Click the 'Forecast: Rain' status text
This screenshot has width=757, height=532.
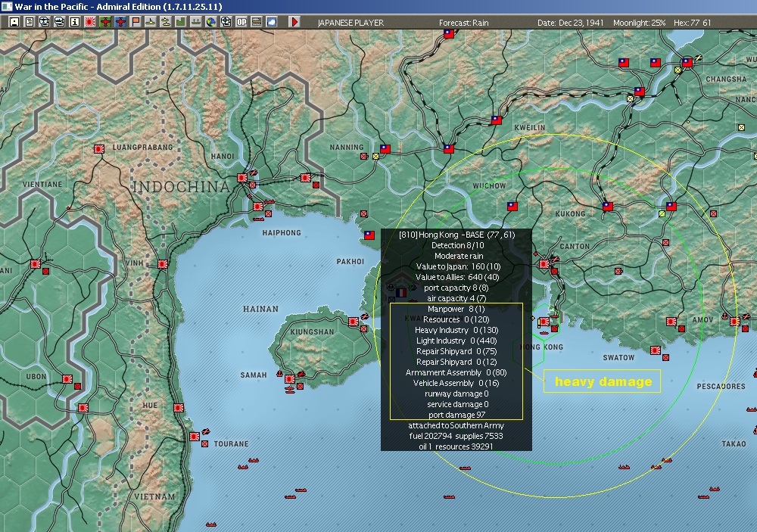click(x=463, y=23)
